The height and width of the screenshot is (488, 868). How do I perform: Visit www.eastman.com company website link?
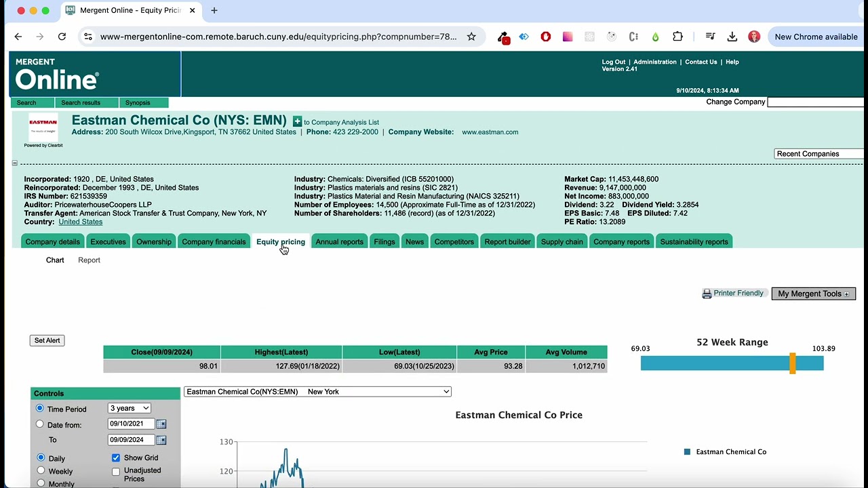point(490,132)
